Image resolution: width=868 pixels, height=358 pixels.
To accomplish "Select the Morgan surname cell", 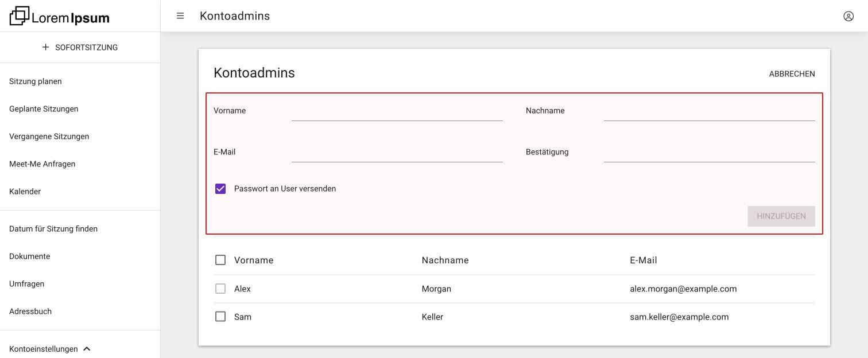I will 436,289.
